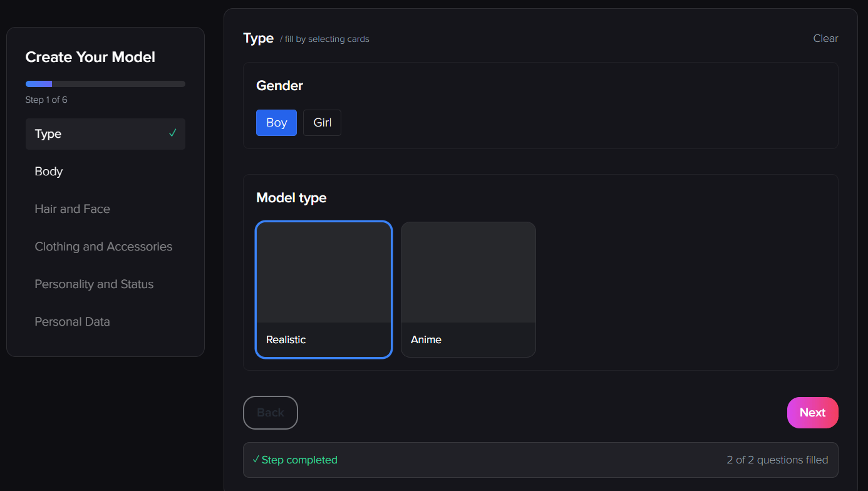Click the green checkmark beside Type step

click(173, 133)
